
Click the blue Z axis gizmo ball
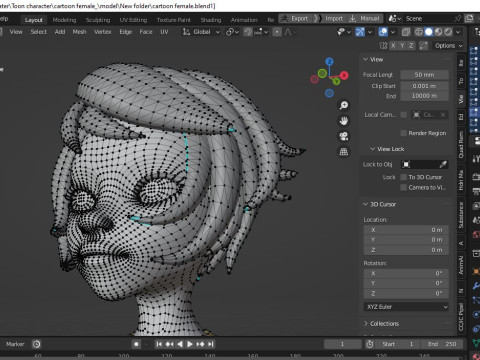329,62
